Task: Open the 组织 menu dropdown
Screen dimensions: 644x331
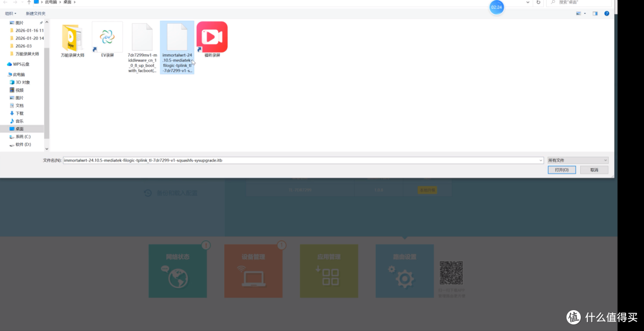Action: (11, 14)
